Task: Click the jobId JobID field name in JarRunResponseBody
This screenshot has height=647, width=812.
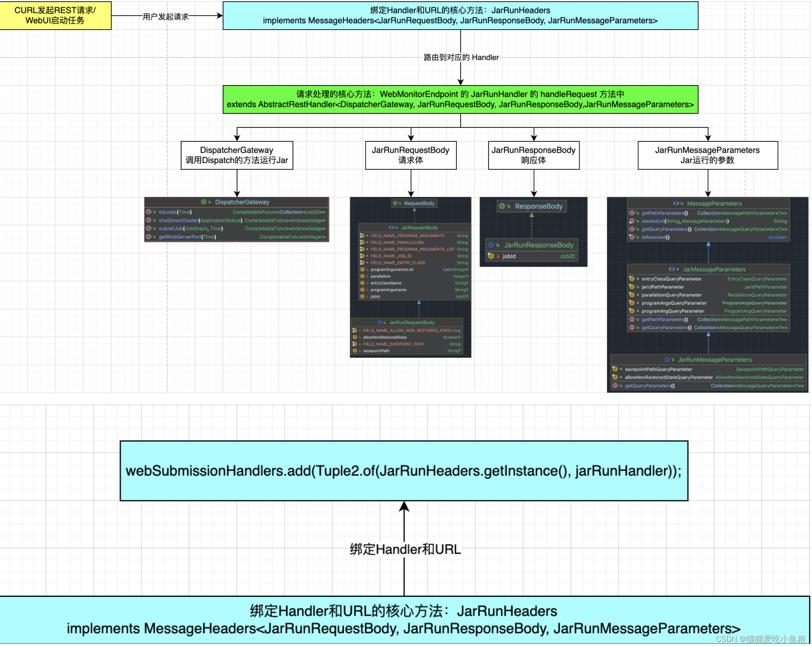Action: (x=509, y=256)
